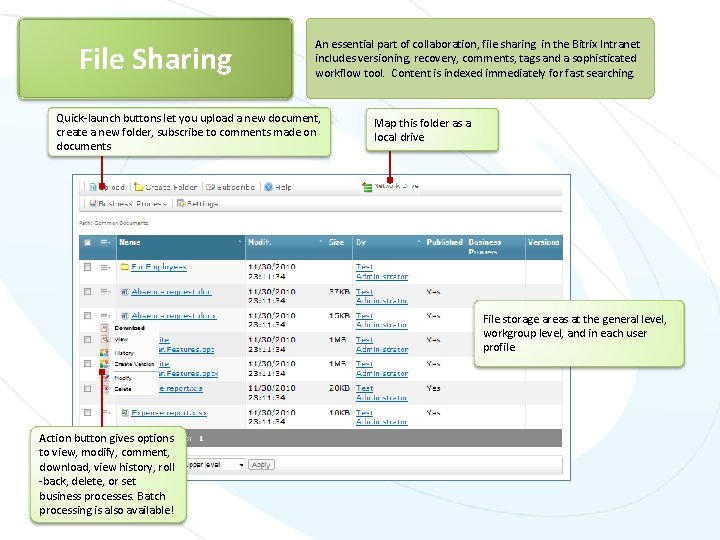Click Published Yes in the 20KB row
Screen dimensions: 720x540
click(x=433, y=388)
